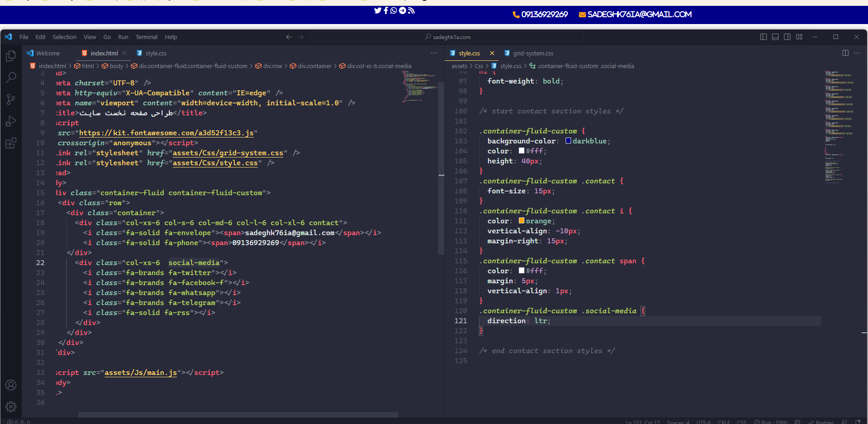The image size is (868, 424).
Task: Click the body breadcrumb item
Action: (113, 66)
